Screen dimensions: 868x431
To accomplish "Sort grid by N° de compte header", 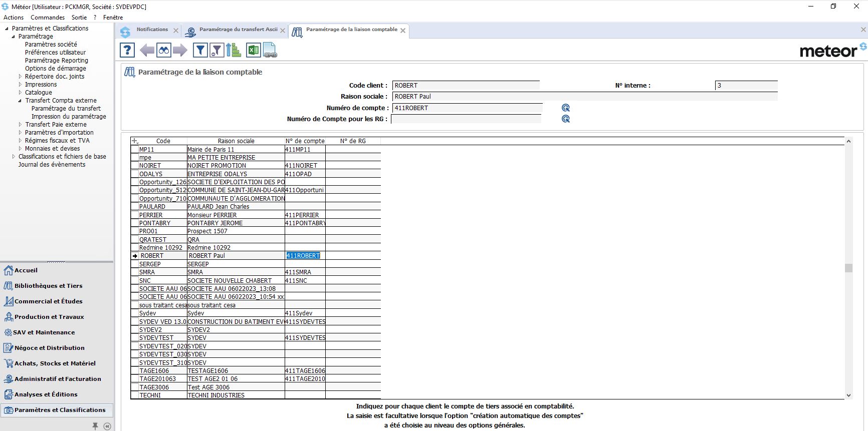I will pyautogui.click(x=305, y=141).
